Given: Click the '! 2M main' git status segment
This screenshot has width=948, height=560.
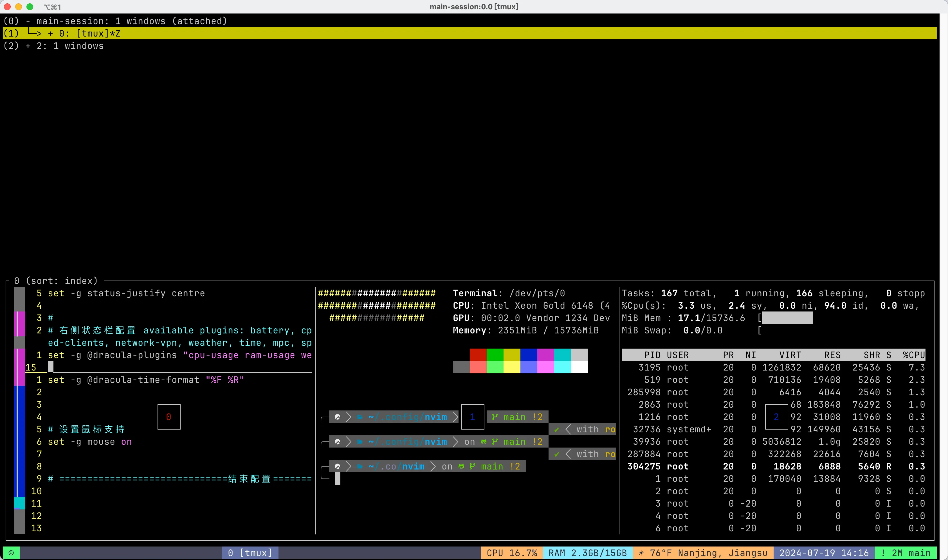Looking at the screenshot, I should click(x=906, y=553).
